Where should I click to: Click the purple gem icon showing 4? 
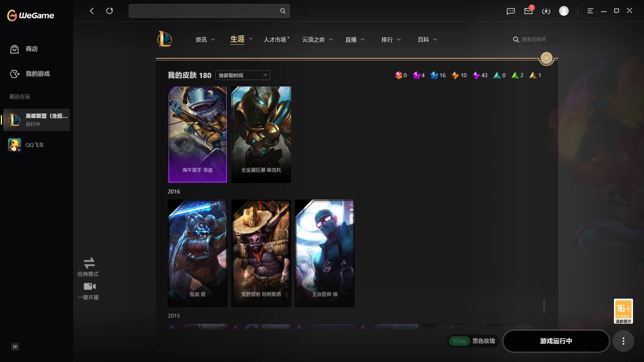pos(416,75)
